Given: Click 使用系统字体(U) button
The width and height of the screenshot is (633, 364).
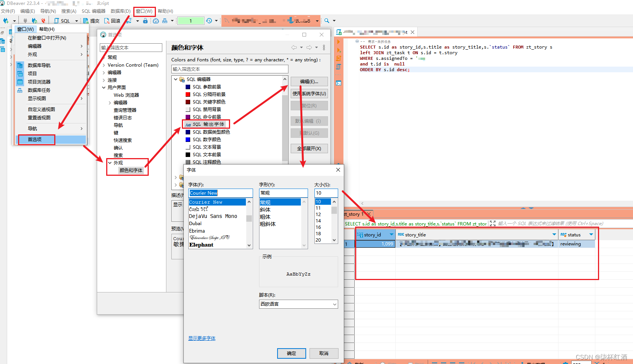Looking at the screenshot, I should (309, 94).
